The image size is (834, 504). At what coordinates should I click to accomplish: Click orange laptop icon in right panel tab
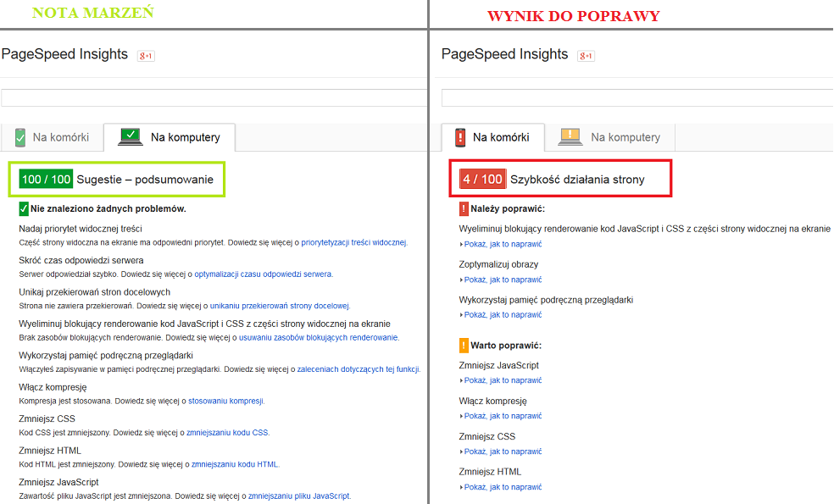point(570,136)
